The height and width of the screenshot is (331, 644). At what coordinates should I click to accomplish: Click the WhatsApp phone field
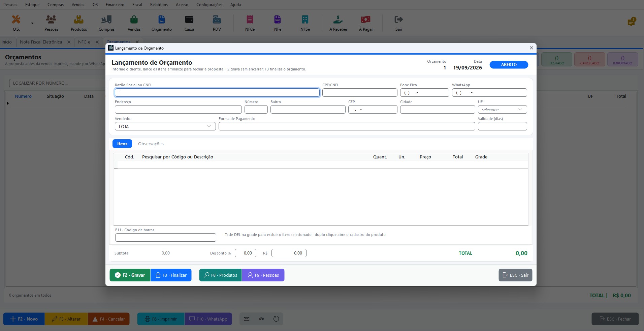click(x=489, y=93)
